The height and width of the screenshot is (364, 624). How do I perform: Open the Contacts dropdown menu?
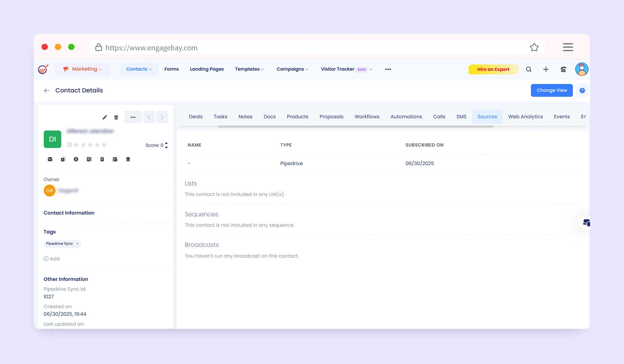tap(139, 69)
